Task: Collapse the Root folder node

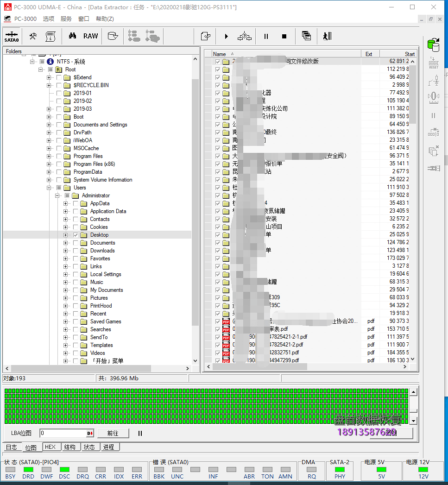Action: point(40,69)
